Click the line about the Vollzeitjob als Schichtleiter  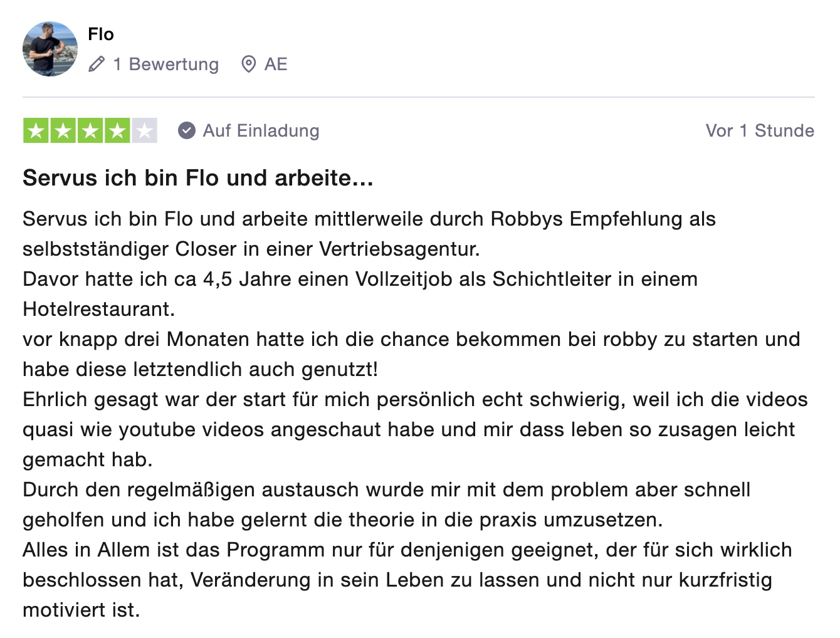tap(360, 294)
